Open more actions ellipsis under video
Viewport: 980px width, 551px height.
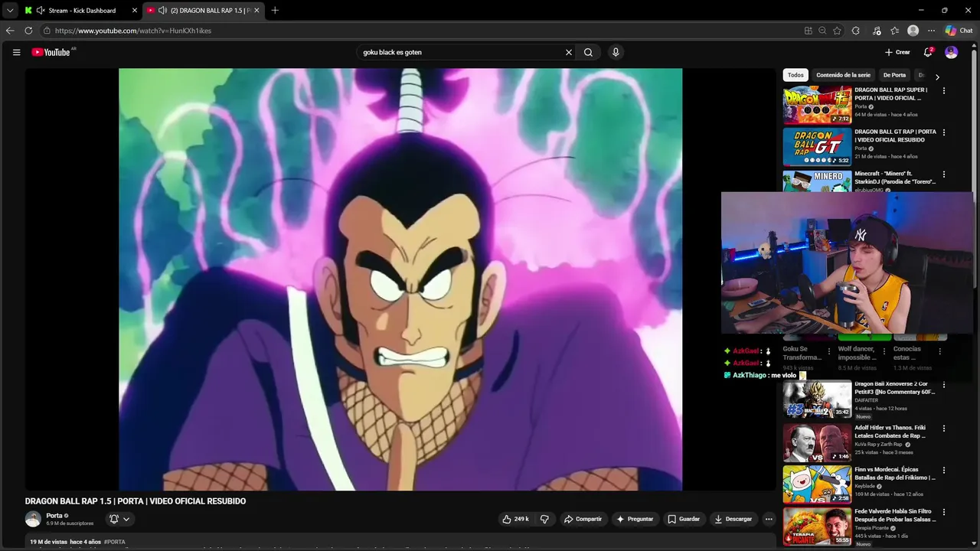pyautogui.click(x=769, y=519)
